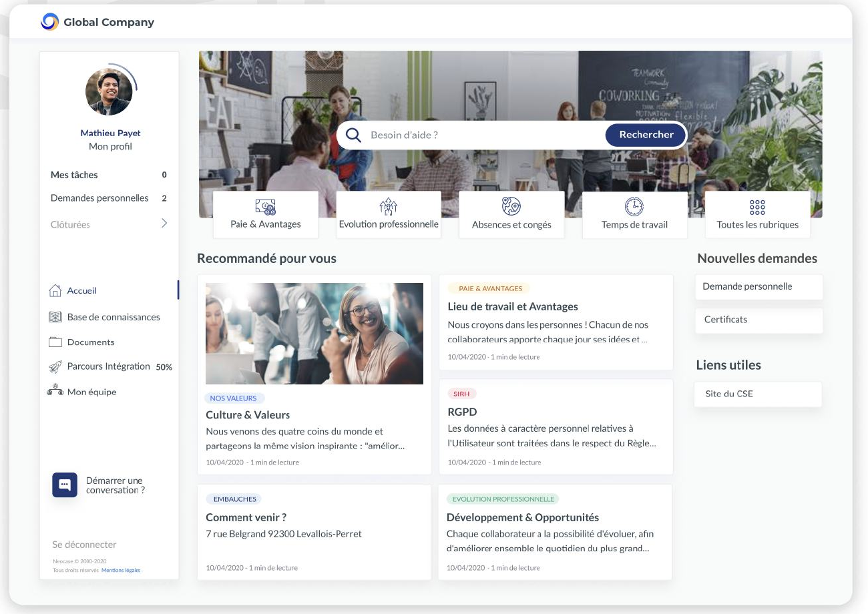Click the Parcours Intégration 50% progress value

click(164, 368)
